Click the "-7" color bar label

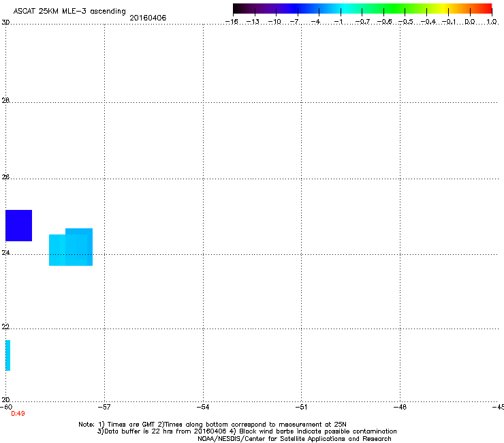[294, 22]
